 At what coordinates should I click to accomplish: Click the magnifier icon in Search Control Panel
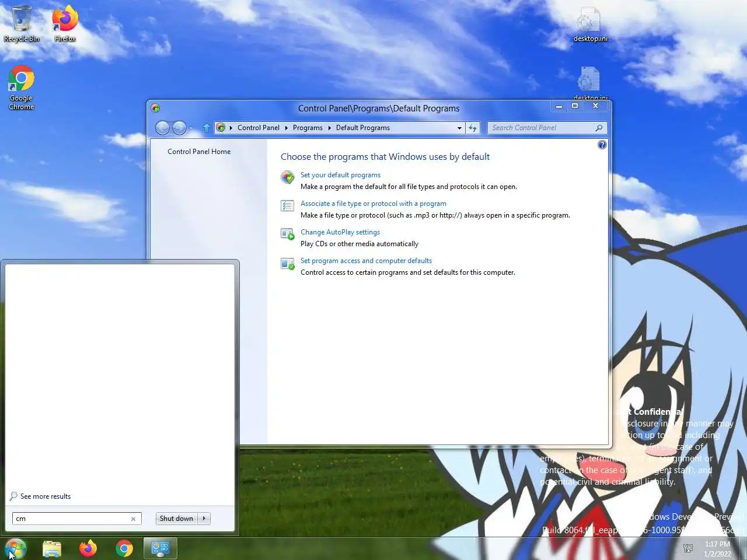point(599,128)
